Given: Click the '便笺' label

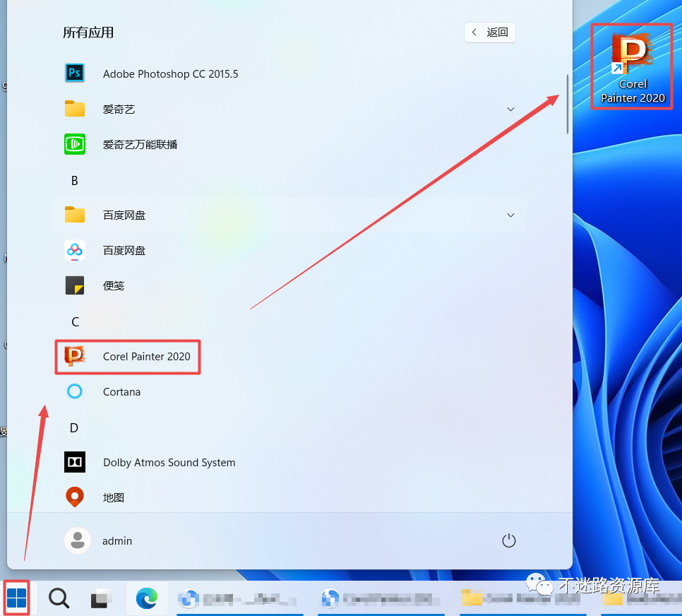Looking at the screenshot, I should tap(114, 286).
